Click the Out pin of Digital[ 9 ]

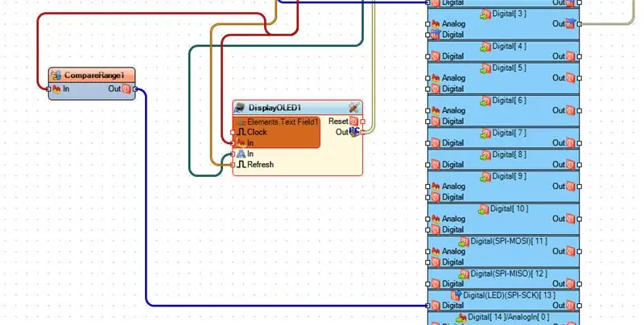click(x=579, y=187)
